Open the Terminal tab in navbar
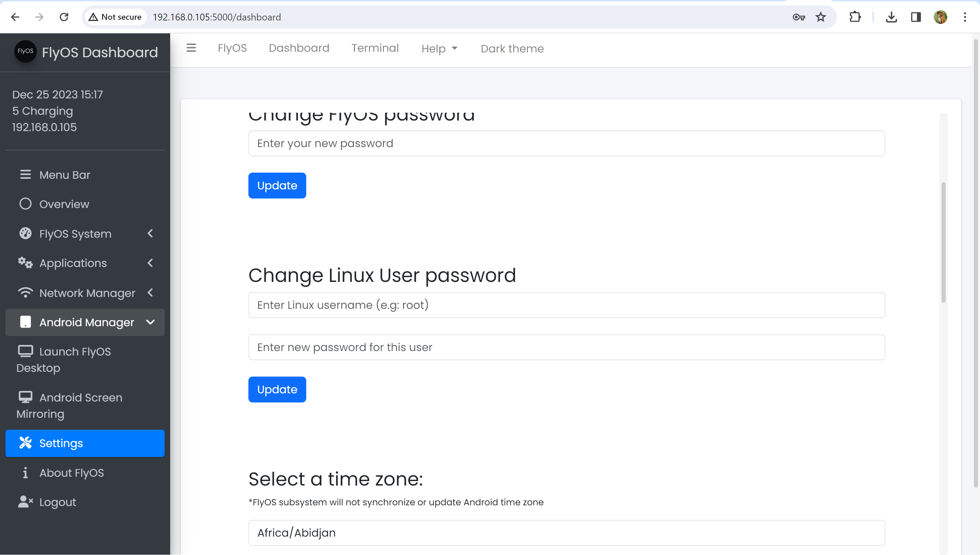This screenshot has width=980, height=555. [375, 48]
